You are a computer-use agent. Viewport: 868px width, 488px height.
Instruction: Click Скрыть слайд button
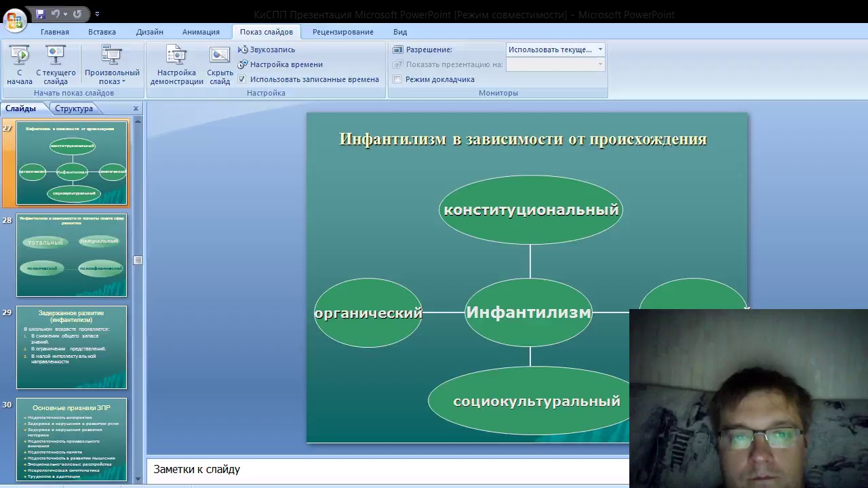[220, 65]
